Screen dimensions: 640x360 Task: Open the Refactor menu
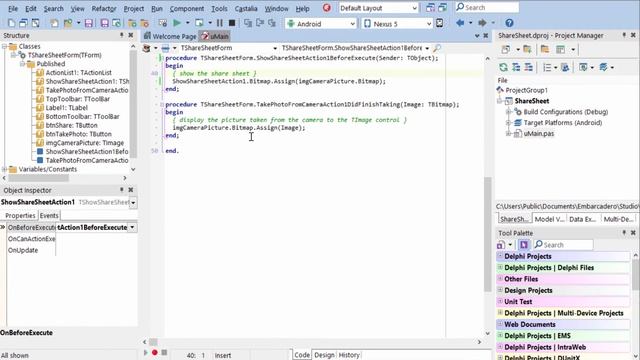point(104,9)
